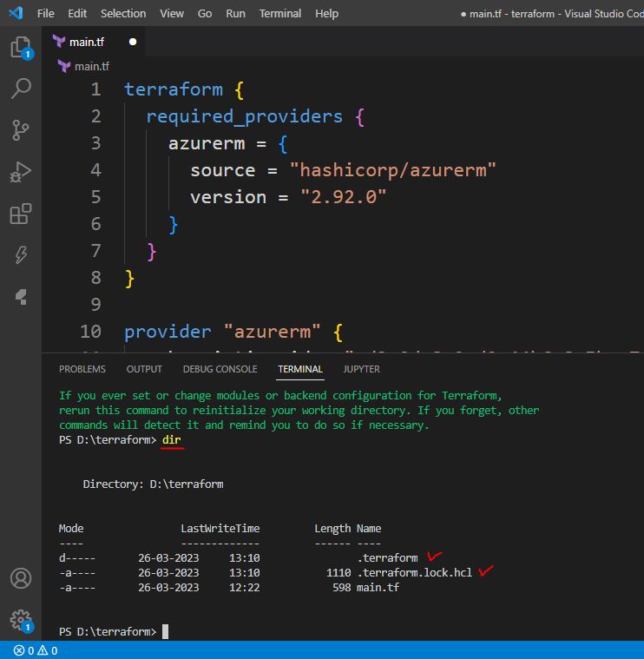Open the Run and Debug view
This screenshot has height=659, width=644.
pos(20,171)
